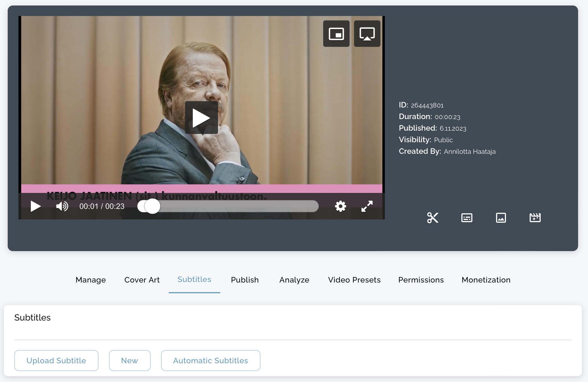
Task: Click the scissors trim video icon
Action: pos(432,218)
